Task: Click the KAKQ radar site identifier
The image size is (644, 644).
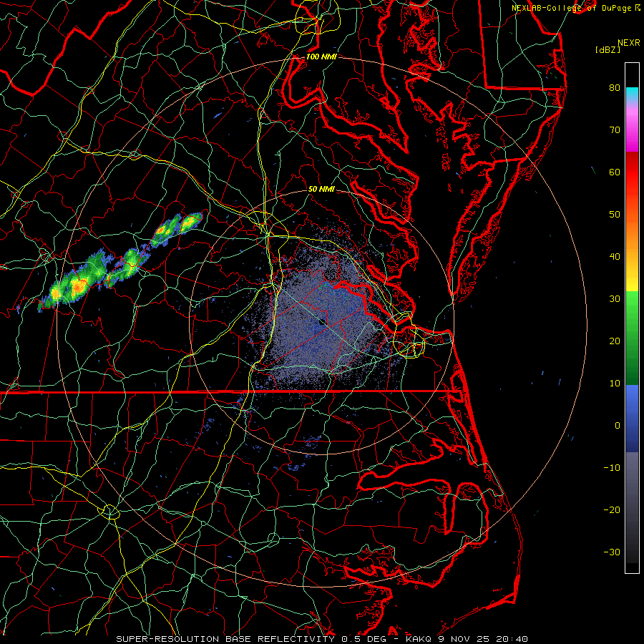Action: tap(418, 639)
